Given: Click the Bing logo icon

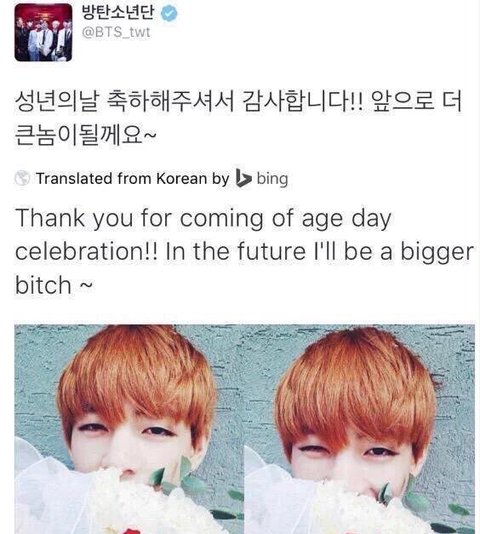Looking at the screenshot, I should point(243,178).
